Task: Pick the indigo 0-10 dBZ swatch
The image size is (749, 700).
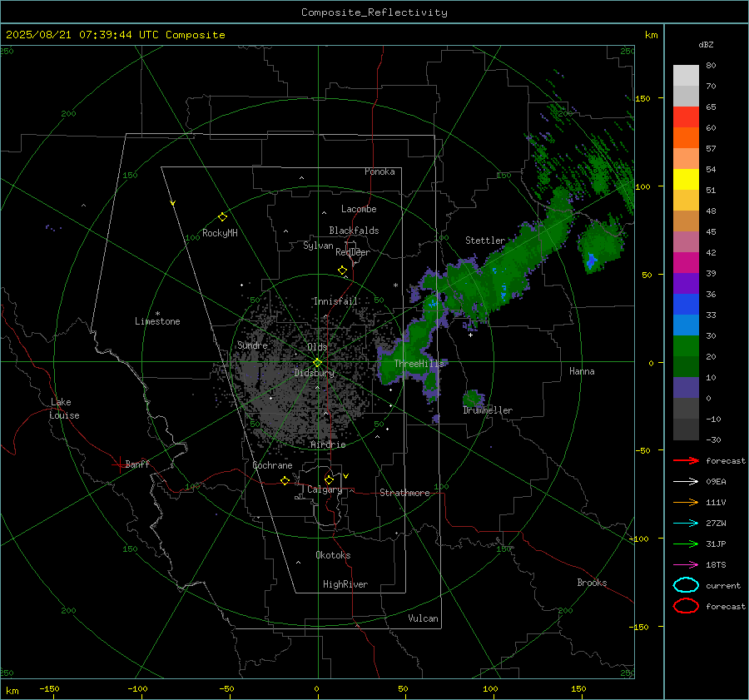Action: 686,388
